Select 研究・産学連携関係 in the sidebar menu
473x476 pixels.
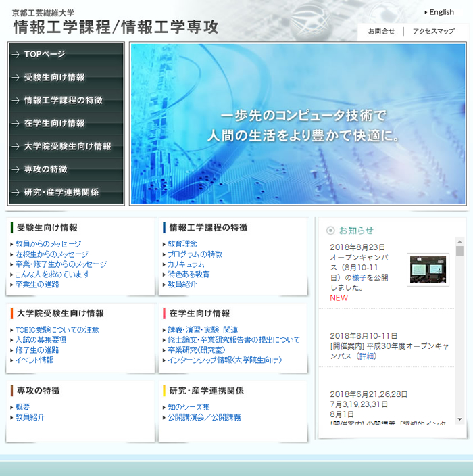click(66, 193)
